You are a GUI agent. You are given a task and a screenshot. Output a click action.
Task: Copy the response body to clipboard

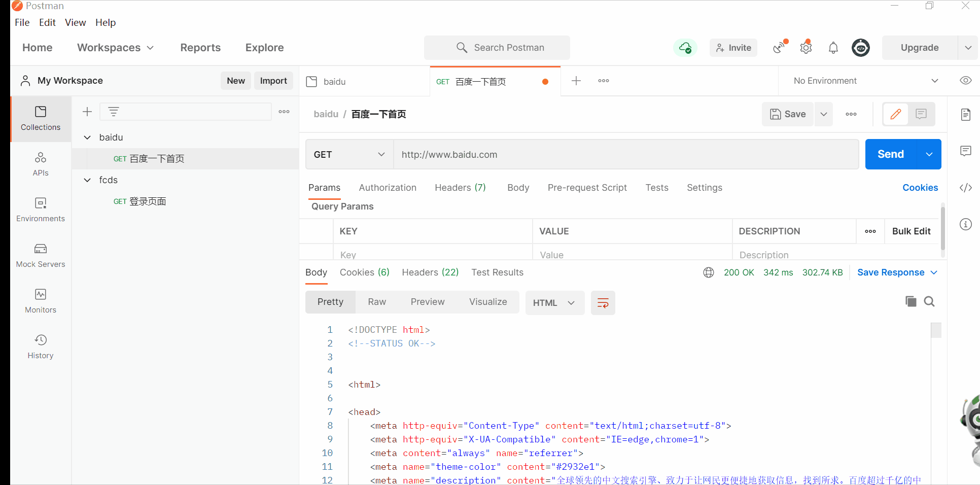coord(911,301)
